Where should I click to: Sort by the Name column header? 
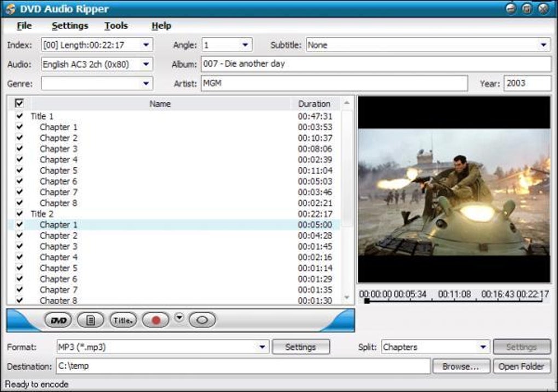[160, 103]
